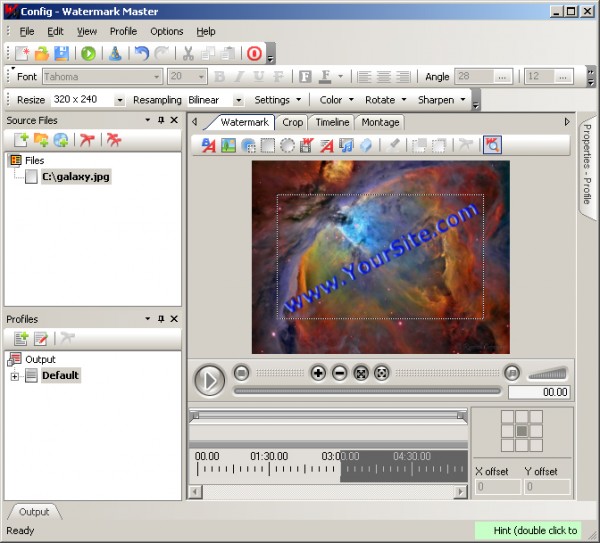Viewport: 600px width, 543px height.
Task: Click the playback seek slider bar
Action: tap(366, 391)
